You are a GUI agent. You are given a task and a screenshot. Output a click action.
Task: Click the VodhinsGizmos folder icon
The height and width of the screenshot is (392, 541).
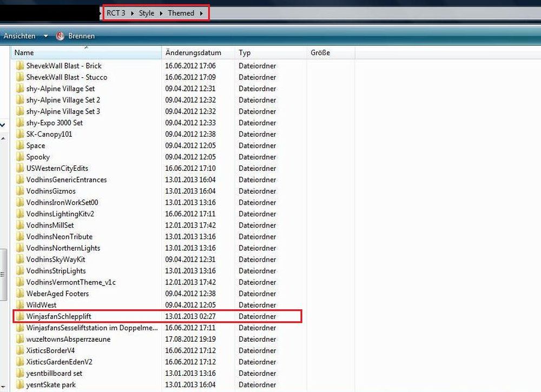click(20, 191)
